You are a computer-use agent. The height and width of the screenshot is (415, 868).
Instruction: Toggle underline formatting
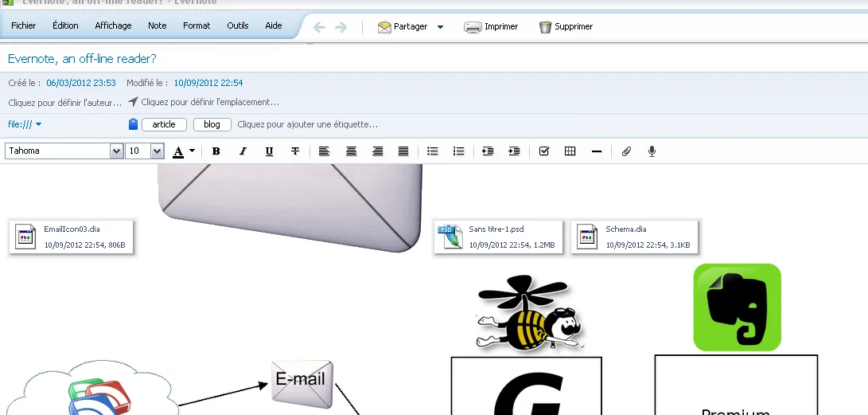click(269, 151)
